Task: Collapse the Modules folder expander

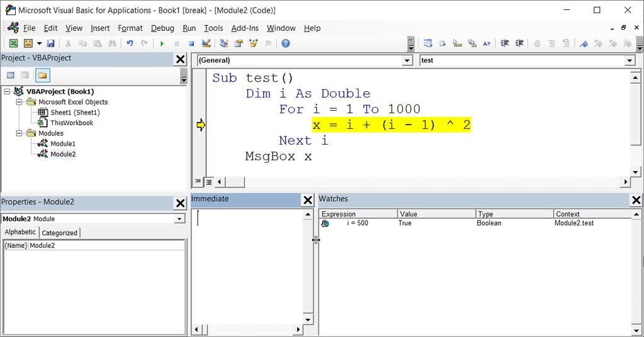Action: pos(19,133)
